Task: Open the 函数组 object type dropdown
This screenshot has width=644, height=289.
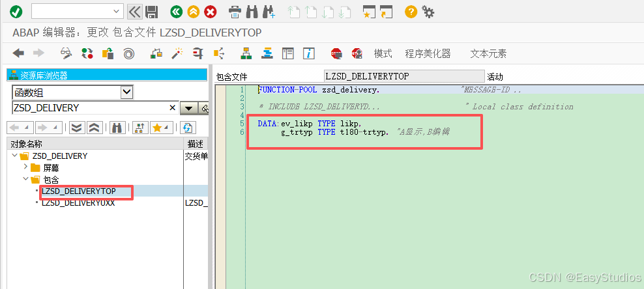Action: 127,92
